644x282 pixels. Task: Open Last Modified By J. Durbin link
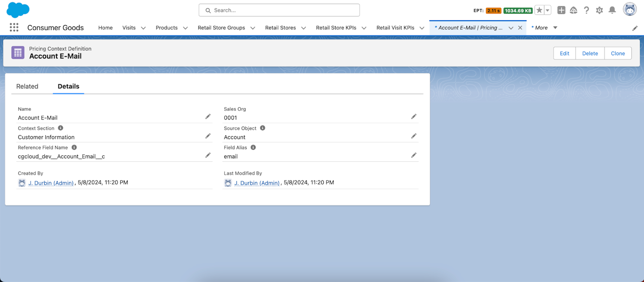point(257,183)
